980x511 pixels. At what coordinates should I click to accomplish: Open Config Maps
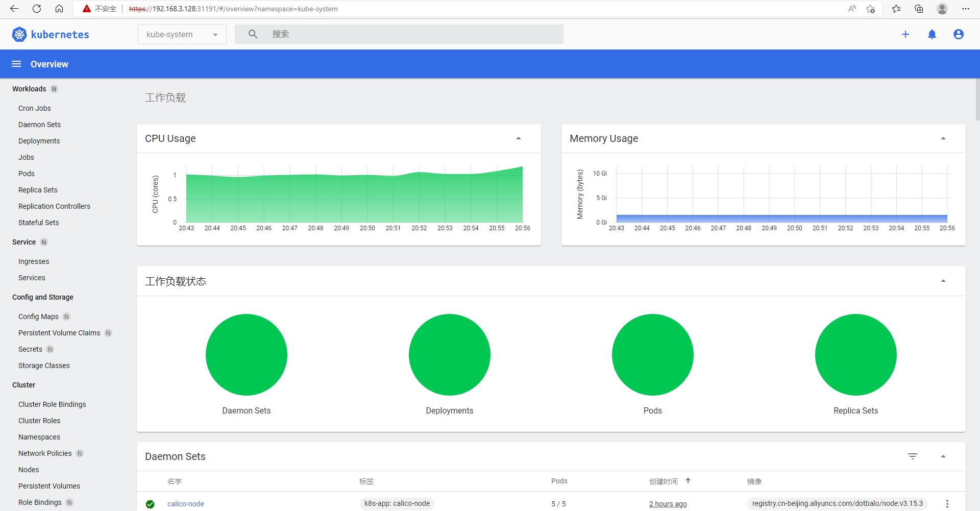38,317
